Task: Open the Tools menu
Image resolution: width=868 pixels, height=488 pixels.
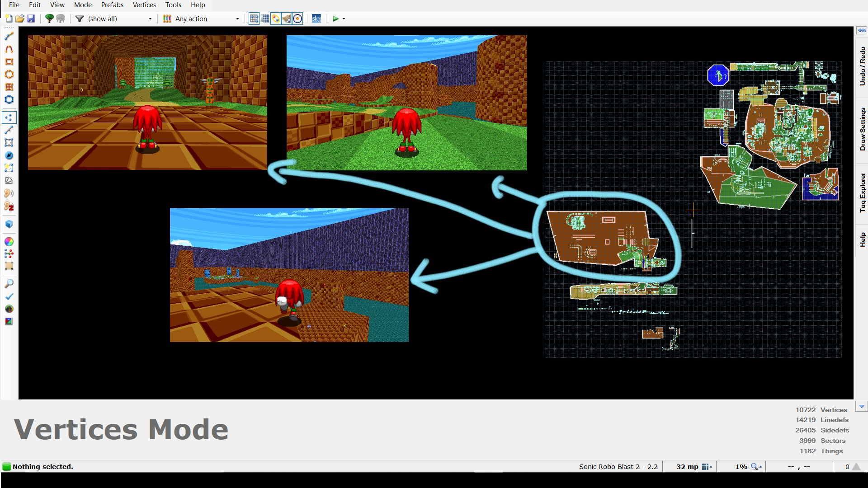Action: tap(173, 5)
